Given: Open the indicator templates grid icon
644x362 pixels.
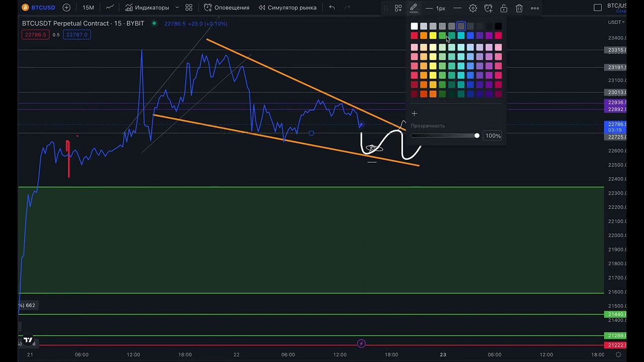Looking at the screenshot, I should 189,8.
